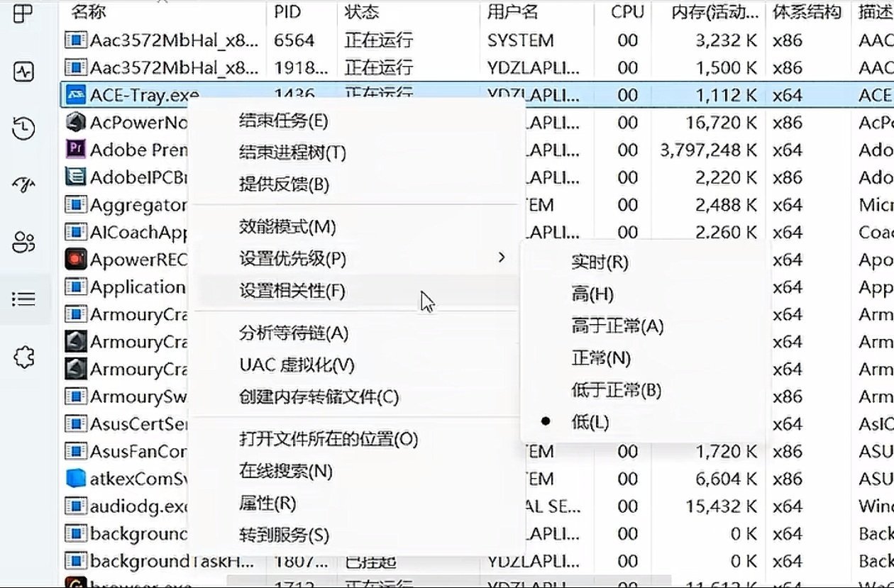Screen dimensions: 894x588
Task: Sort by the CPU column header
Action: pyautogui.click(x=627, y=12)
